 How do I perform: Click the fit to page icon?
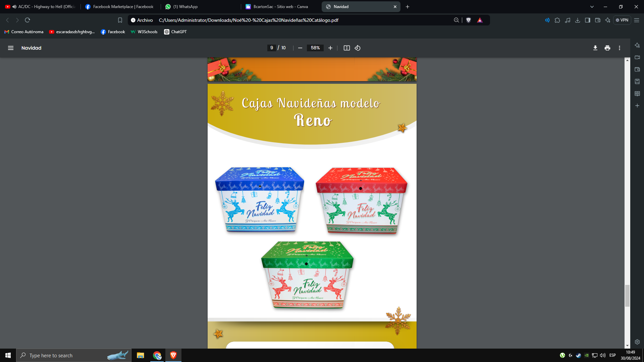(346, 48)
